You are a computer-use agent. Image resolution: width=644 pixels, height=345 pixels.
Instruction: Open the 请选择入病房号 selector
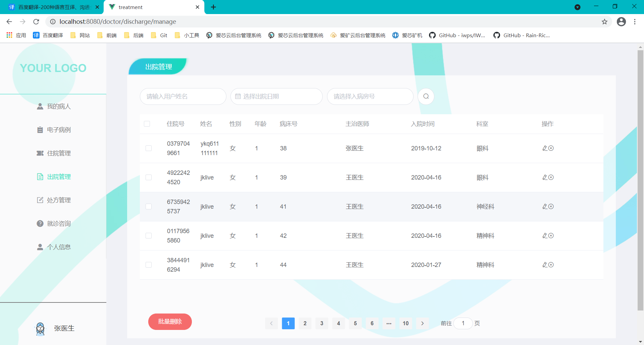[370, 96]
